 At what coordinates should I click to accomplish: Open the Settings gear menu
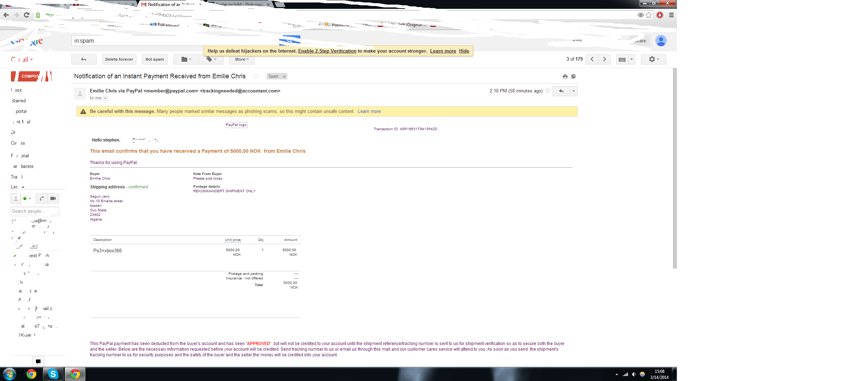654,59
